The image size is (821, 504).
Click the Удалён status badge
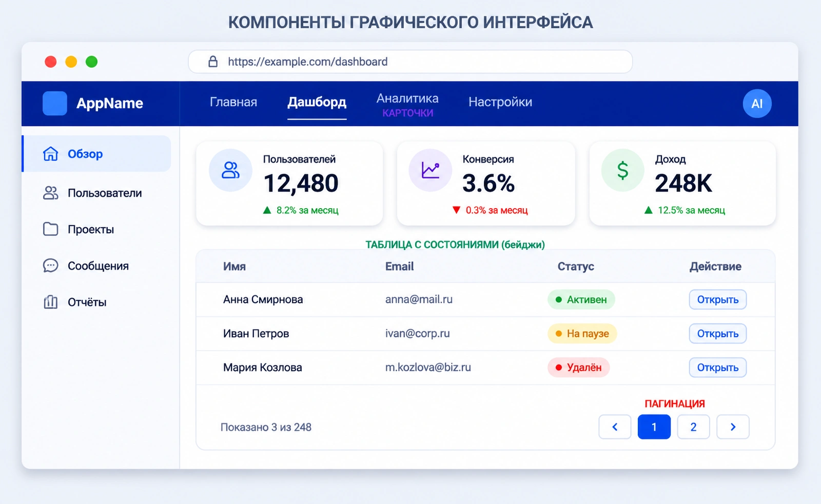(579, 368)
